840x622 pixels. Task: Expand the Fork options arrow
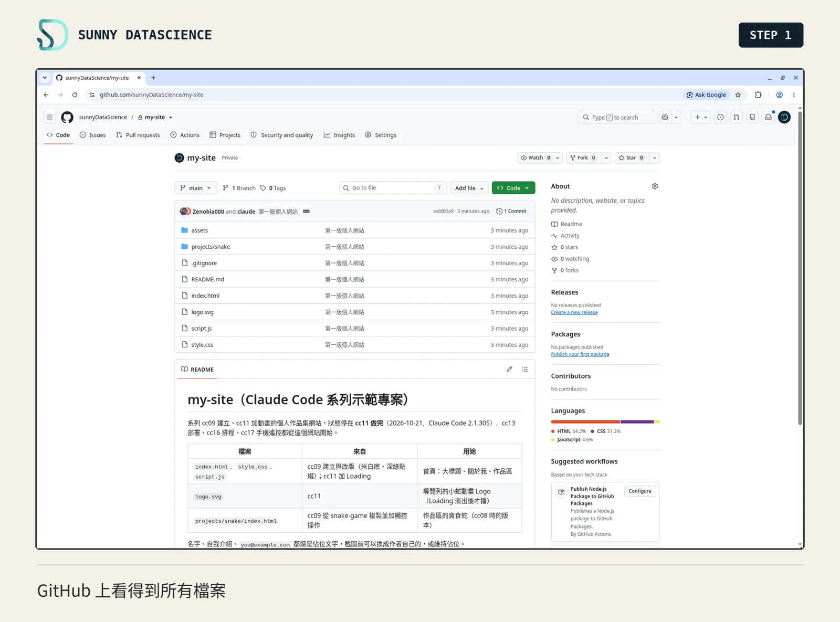[606, 158]
